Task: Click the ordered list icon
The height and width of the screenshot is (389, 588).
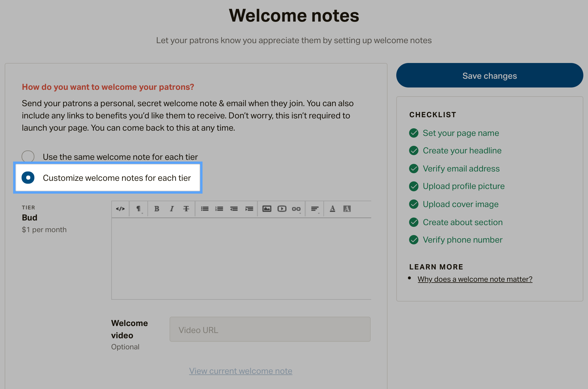Action: pyautogui.click(x=219, y=208)
